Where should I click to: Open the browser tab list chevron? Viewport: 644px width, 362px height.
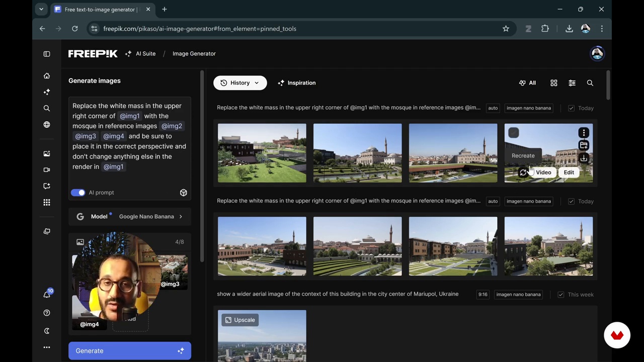pos(41,9)
